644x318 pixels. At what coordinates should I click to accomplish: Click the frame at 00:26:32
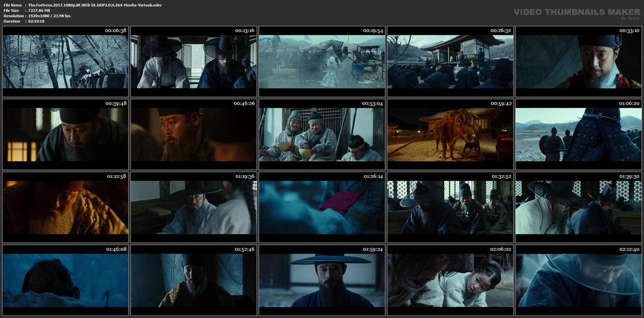(x=450, y=61)
